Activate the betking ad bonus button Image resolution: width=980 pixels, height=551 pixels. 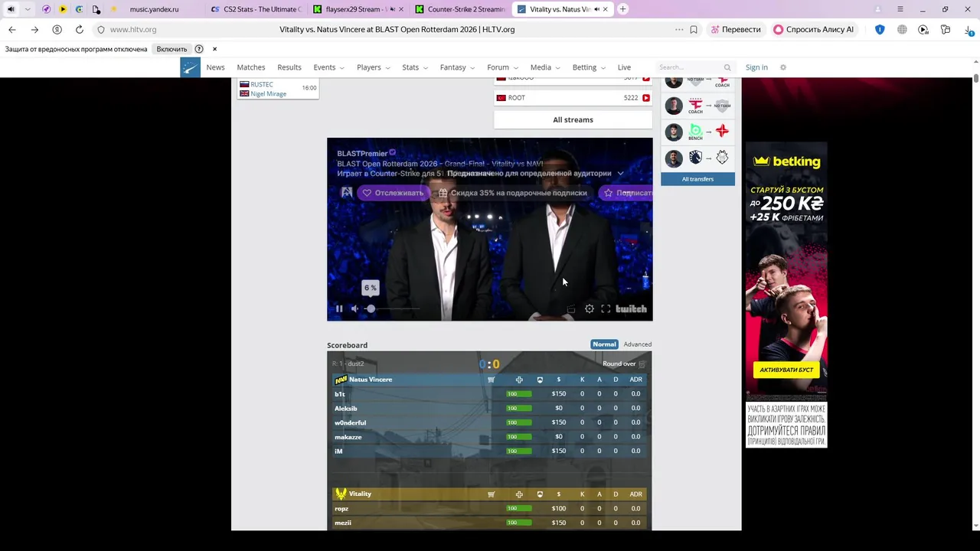click(786, 370)
